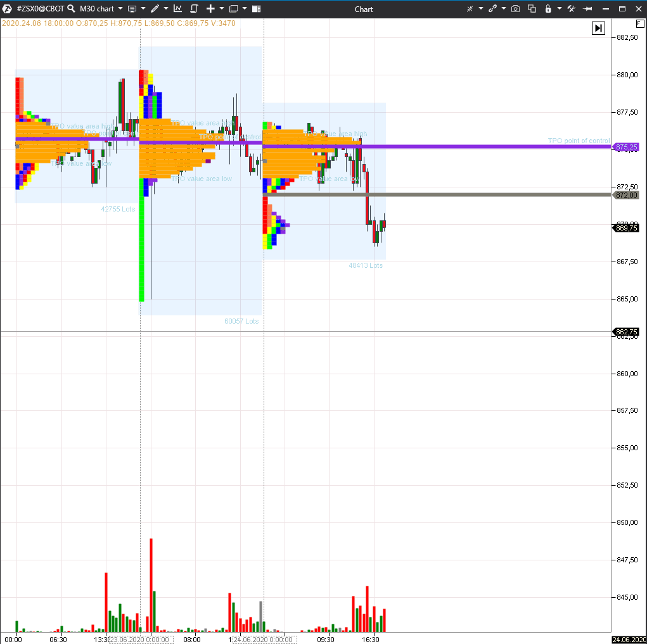Viewport: 647px width, 644px height.
Task: Click the split panel layout icon
Action: click(256, 9)
